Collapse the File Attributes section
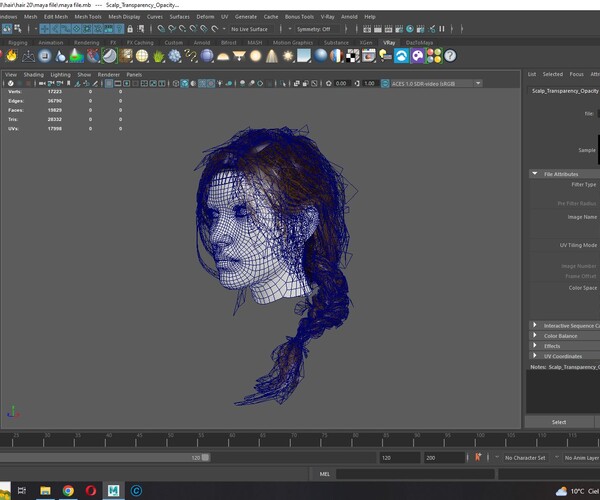 point(535,174)
